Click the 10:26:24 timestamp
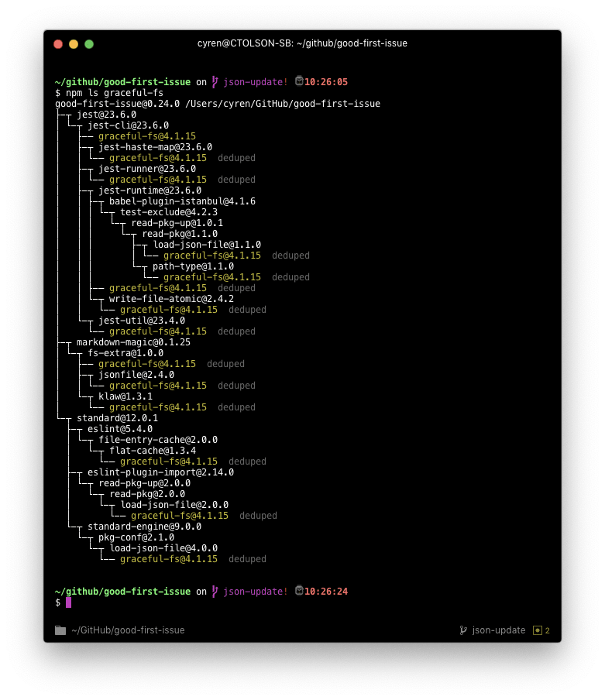The height and width of the screenshot is (700, 605). click(x=326, y=591)
